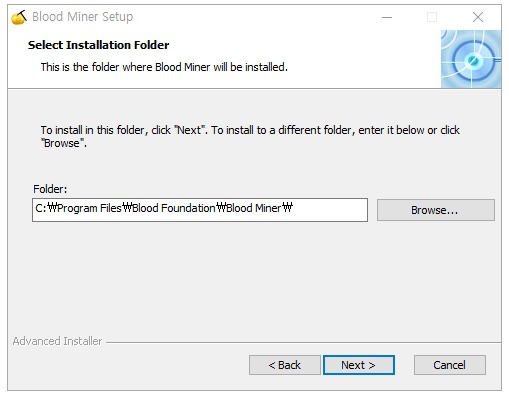The height and width of the screenshot is (394, 509).
Task: Click the 'Advanced Installer' branding text
Action: click(57, 341)
